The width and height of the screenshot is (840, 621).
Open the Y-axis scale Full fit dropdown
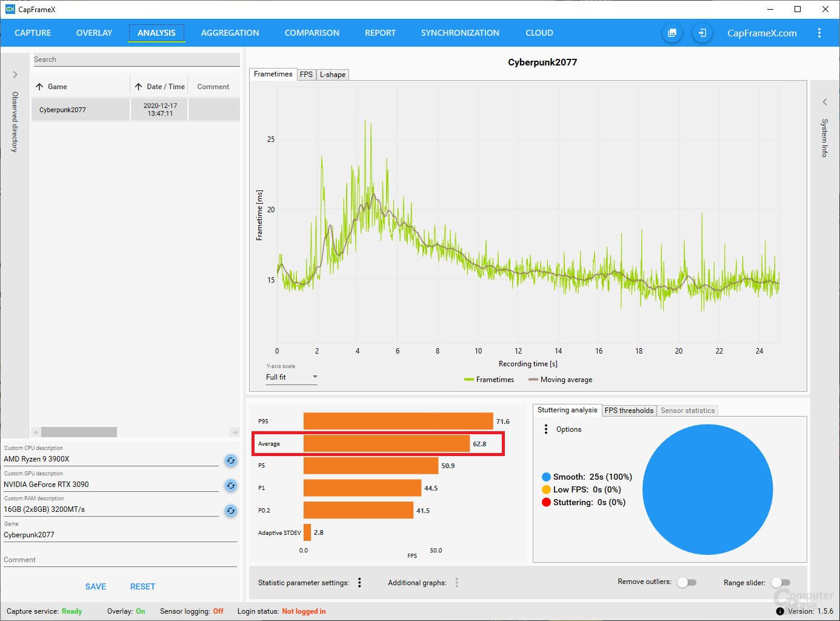click(x=292, y=377)
